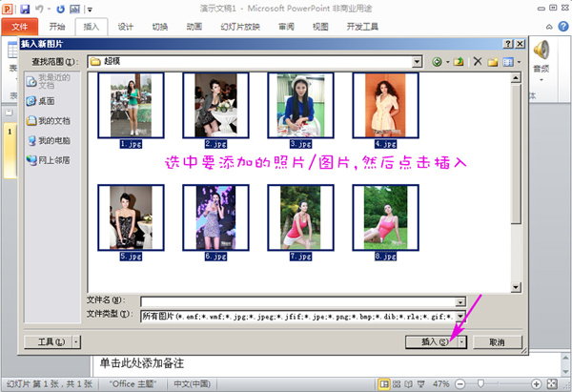572x392 pixels.
Task: Select the 8.jpg thumbnail
Action: tap(385, 217)
